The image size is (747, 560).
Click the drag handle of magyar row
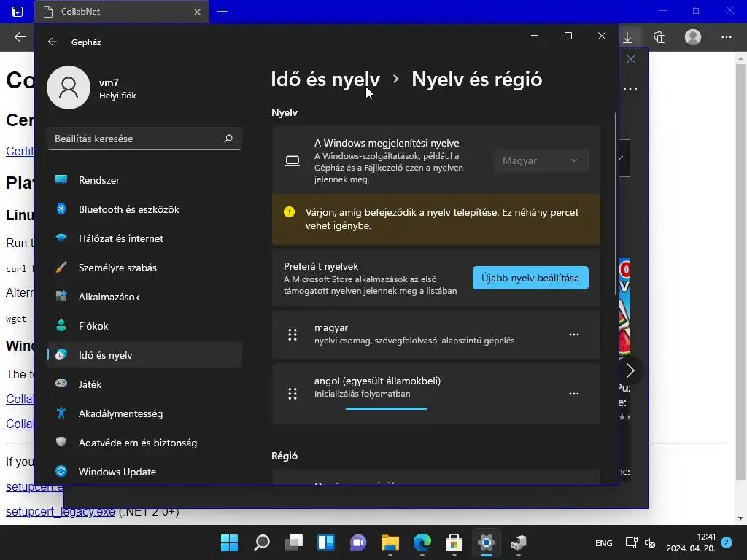point(293,335)
